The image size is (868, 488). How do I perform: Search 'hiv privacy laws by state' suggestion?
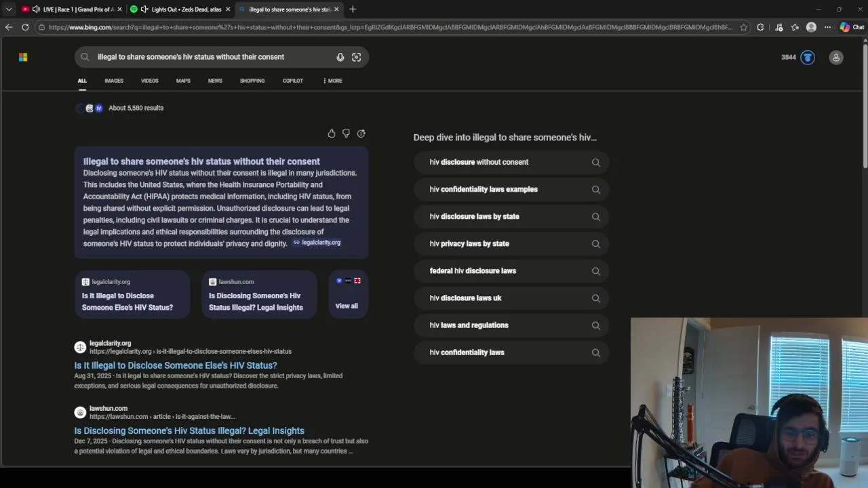point(511,243)
